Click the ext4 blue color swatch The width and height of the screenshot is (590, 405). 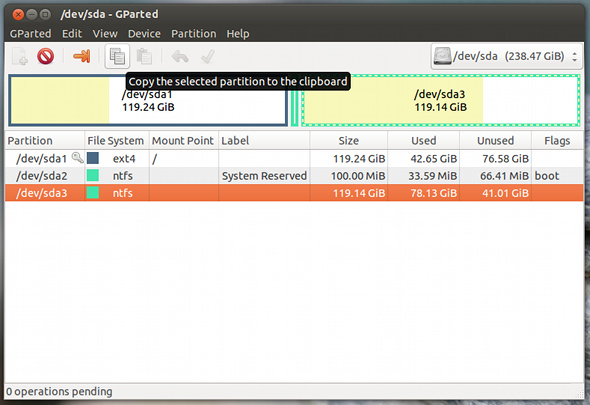pos(93,158)
